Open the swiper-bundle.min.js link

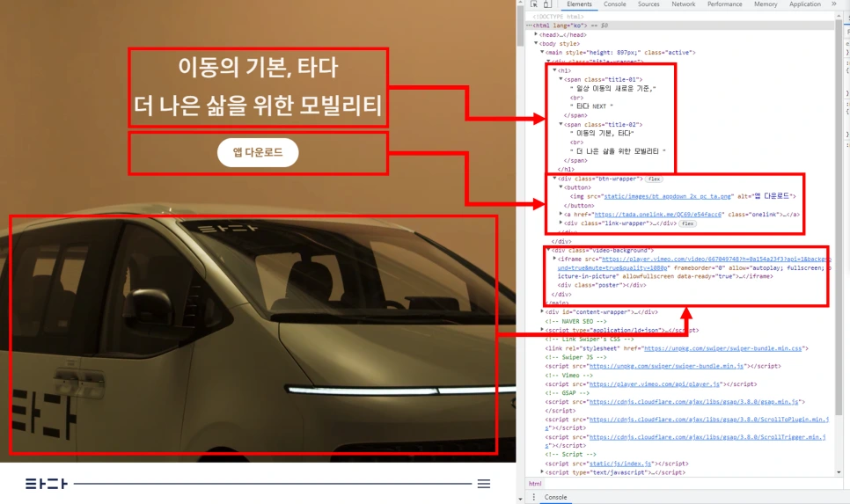click(666, 367)
